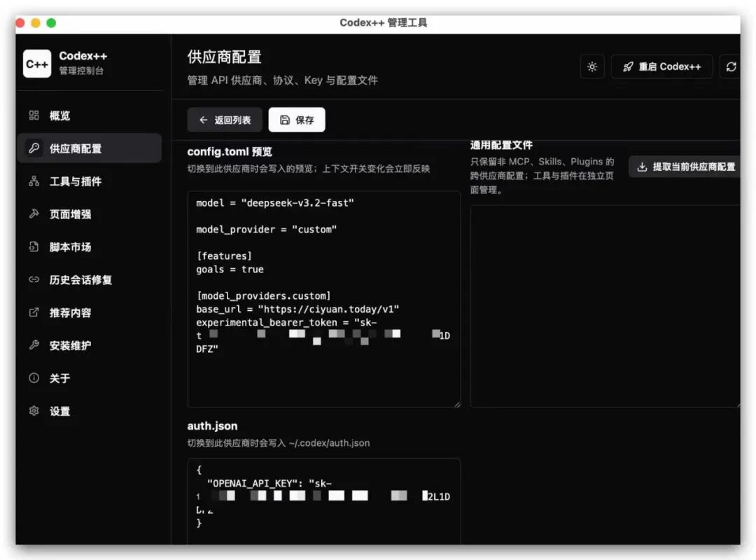756x560 pixels.
Task: Click the [features] line
Action: tap(224, 255)
